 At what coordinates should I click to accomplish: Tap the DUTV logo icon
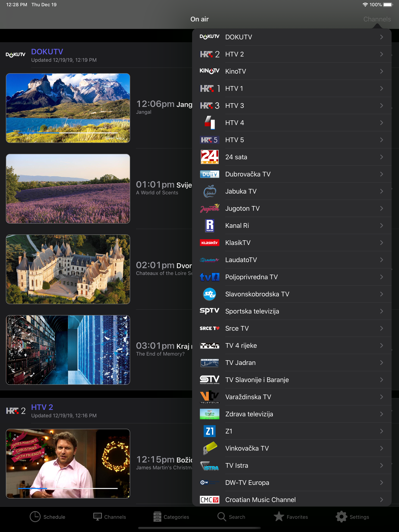(x=209, y=174)
